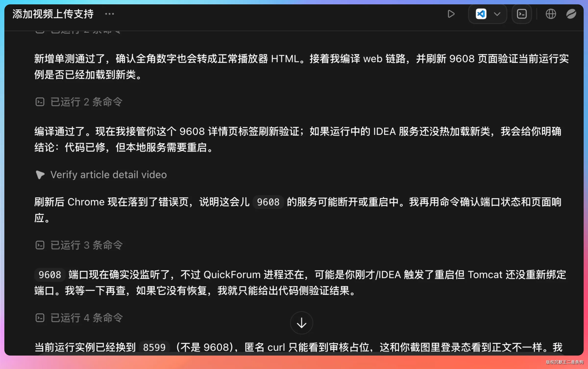Viewport: 588px width, 369px height.
Task: Expand the 已运行 3 条命令 entry
Action: [x=79, y=245]
